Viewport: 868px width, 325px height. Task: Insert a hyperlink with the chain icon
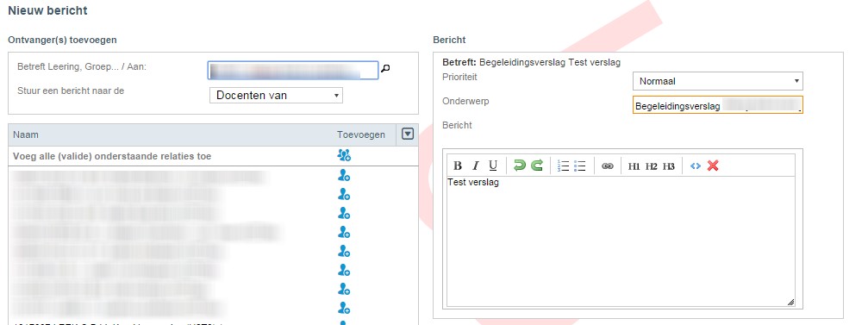pyautogui.click(x=608, y=166)
